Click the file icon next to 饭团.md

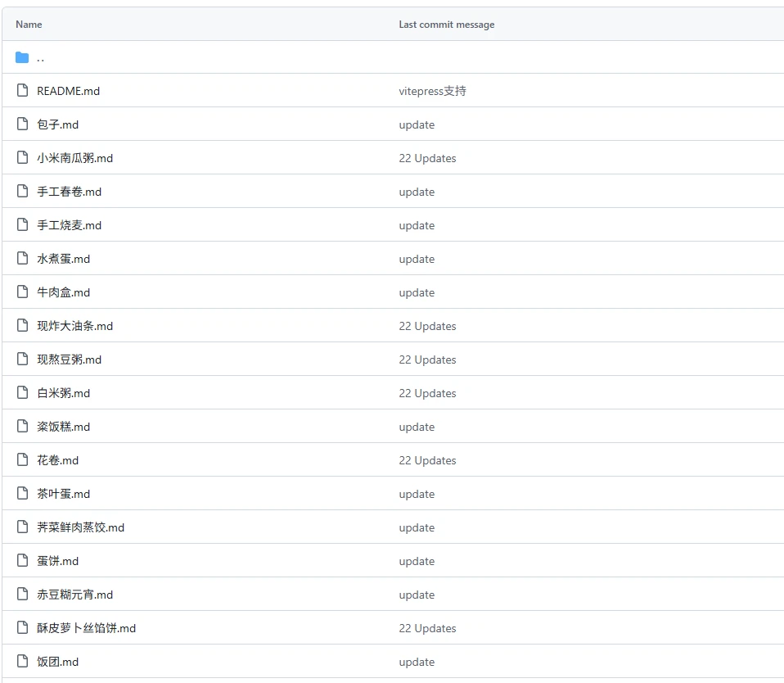pos(22,662)
